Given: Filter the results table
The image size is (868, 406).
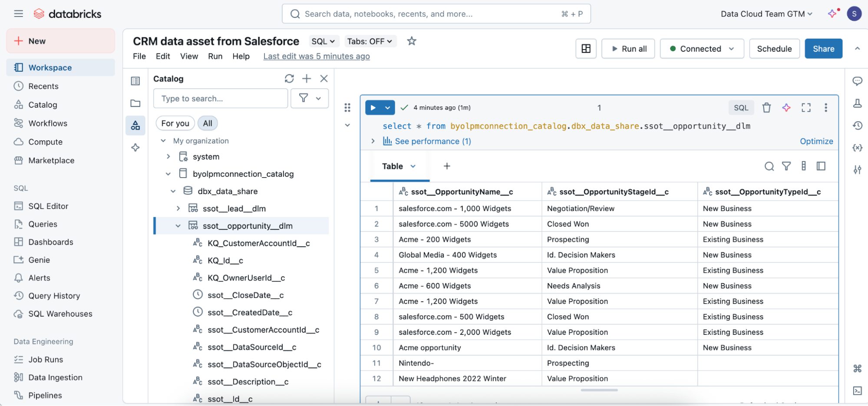Looking at the screenshot, I should (x=786, y=166).
